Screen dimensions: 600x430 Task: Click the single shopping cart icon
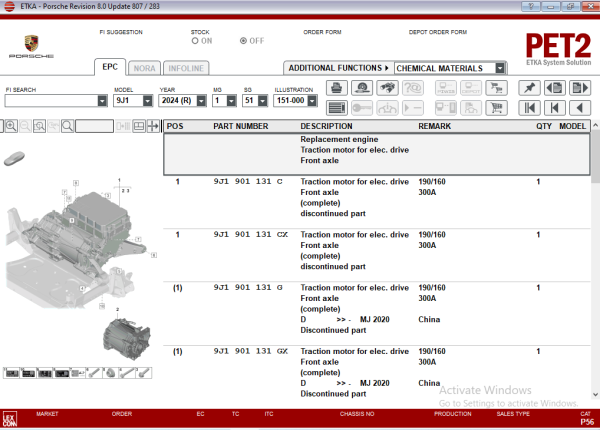pyautogui.click(x=496, y=108)
